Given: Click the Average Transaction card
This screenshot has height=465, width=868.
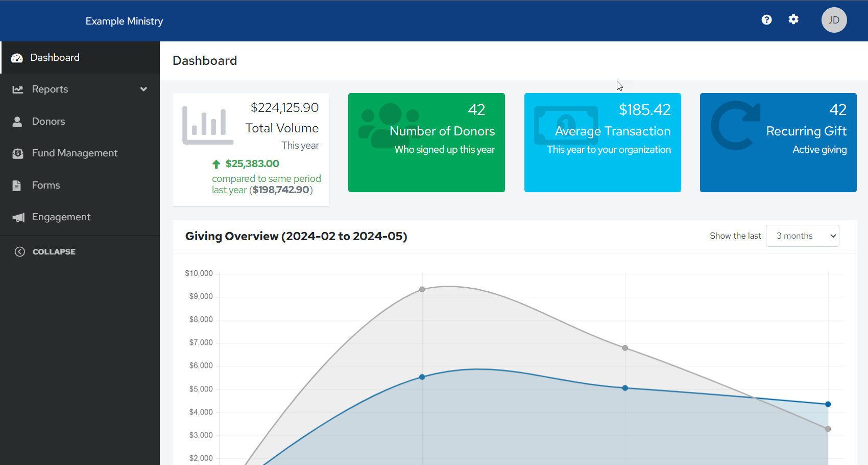Looking at the screenshot, I should point(602,142).
